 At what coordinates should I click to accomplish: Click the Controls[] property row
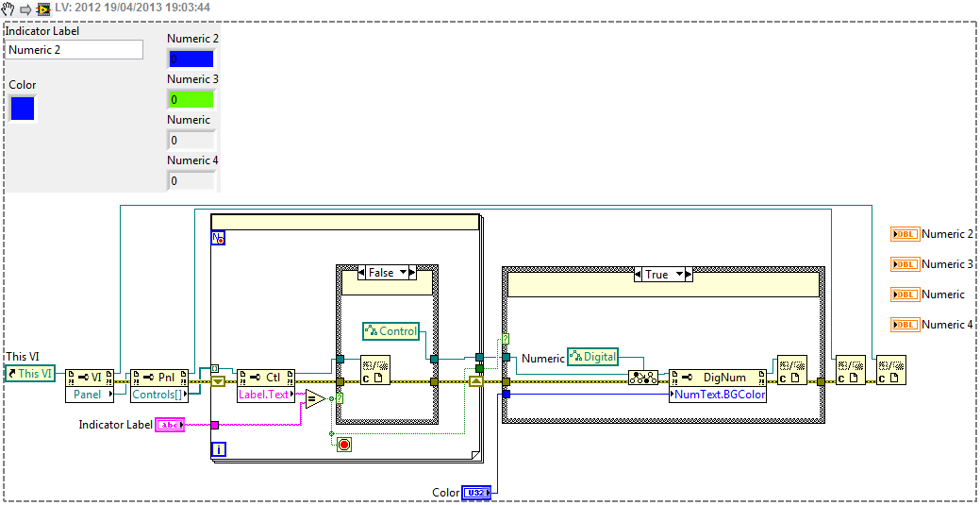click(x=158, y=395)
